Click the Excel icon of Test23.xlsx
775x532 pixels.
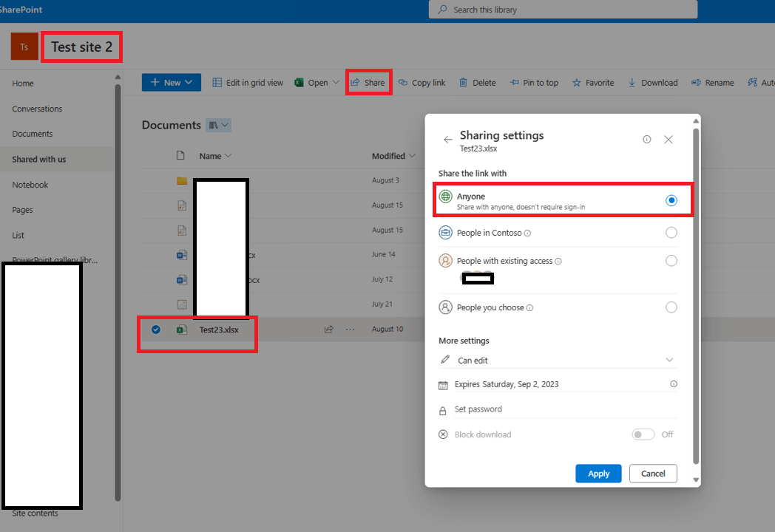[x=182, y=330]
